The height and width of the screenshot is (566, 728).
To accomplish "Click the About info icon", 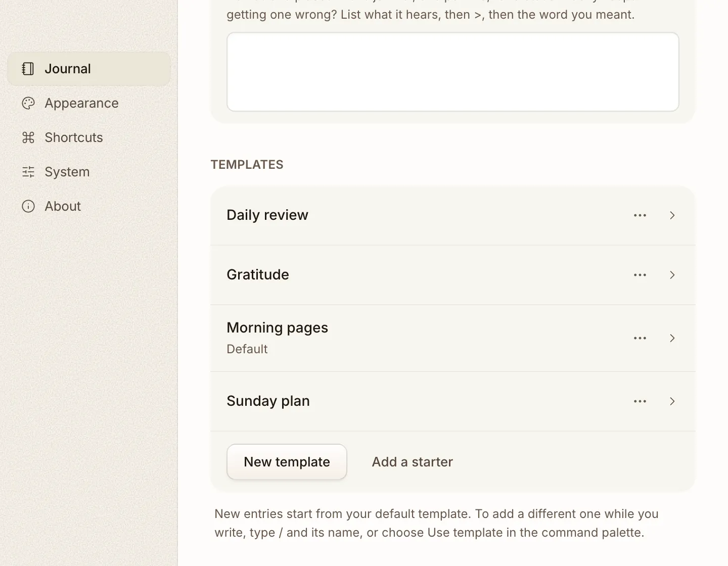I will coord(28,206).
